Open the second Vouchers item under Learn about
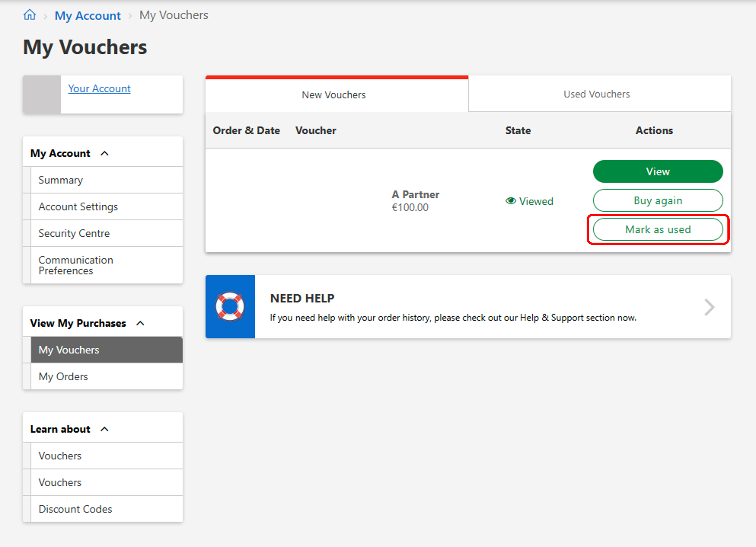Viewport: 756px width, 547px height. click(107, 482)
